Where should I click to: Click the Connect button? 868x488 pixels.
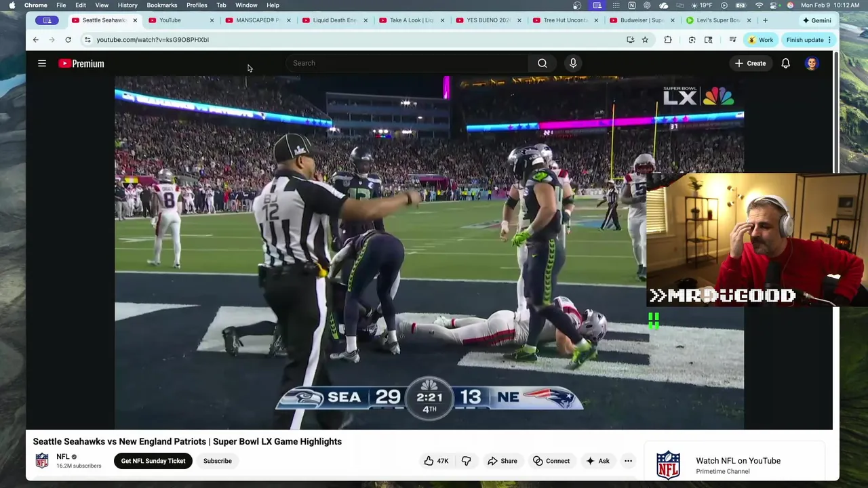click(551, 461)
